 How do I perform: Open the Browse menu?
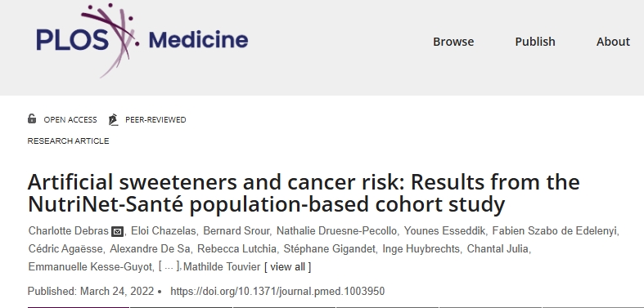pyautogui.click(x=453, y=42)
